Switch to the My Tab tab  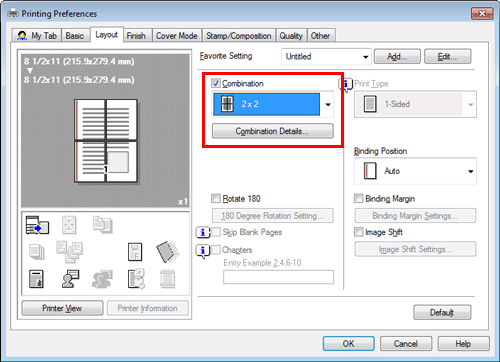37,36
